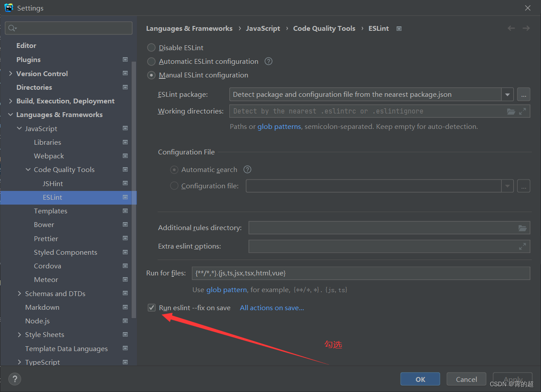Select Configuration file radio option
This screenshot has height=392, width=541.
tap(174, 186)
